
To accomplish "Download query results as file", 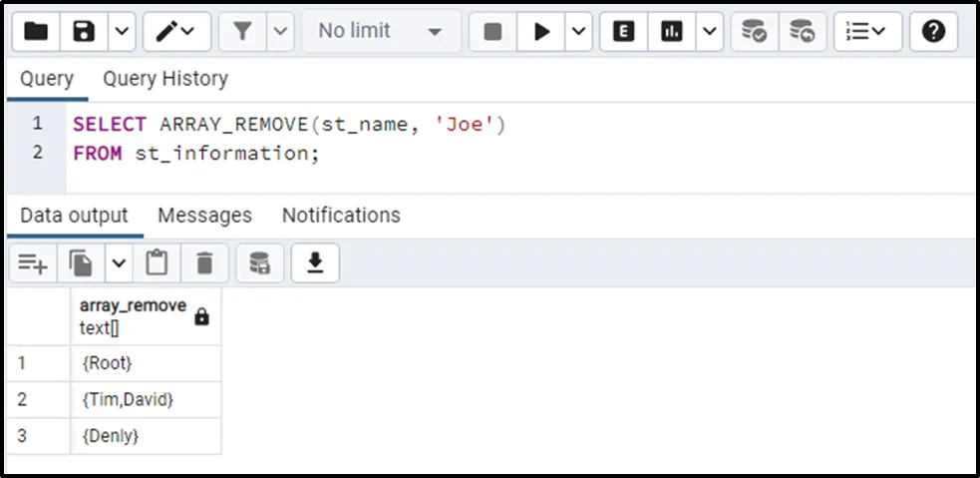I will [x=315, y=262].
